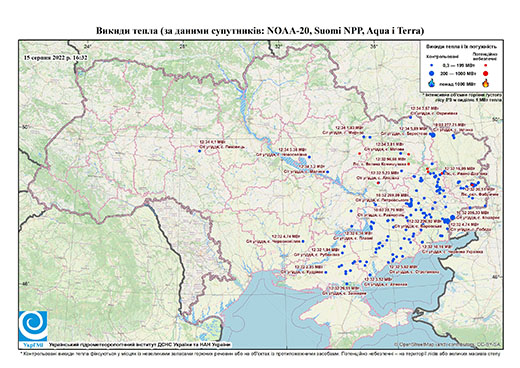Click the large blue marker labeled 277,21 МВт
520x368 pixels.
(x=433, y=135)
